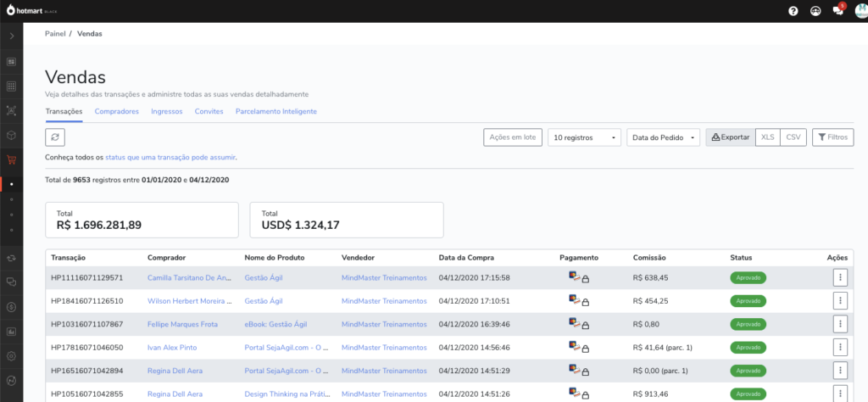The image size is (868, 402).
Task: Click Aprovado status badge for HP18416071126510
Action: click(x=748, y=301)
